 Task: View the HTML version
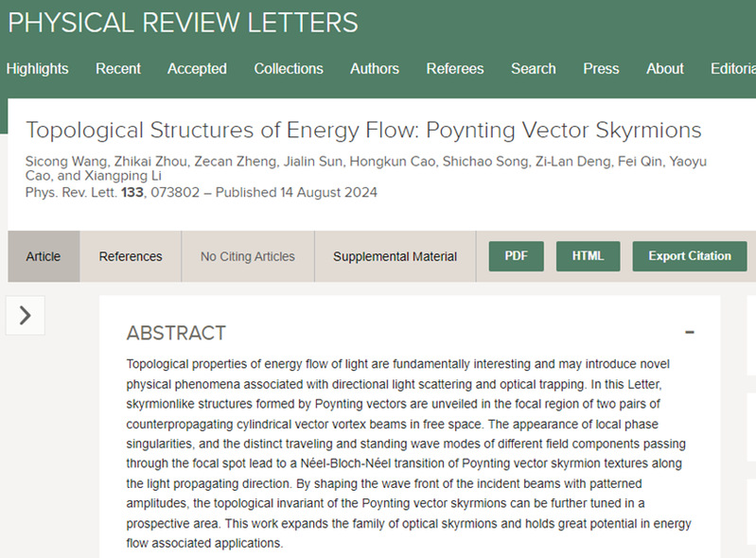coord(589,256)
